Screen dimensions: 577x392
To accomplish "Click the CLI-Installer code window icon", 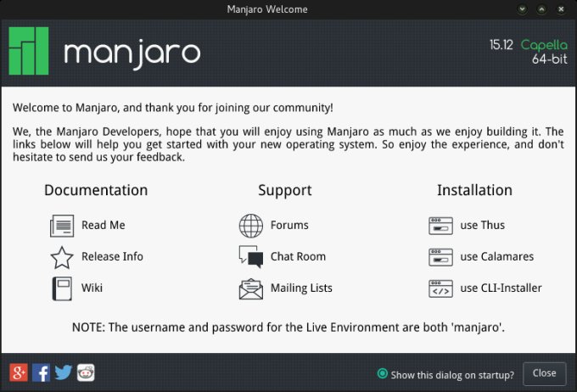I will pos(440,288).
